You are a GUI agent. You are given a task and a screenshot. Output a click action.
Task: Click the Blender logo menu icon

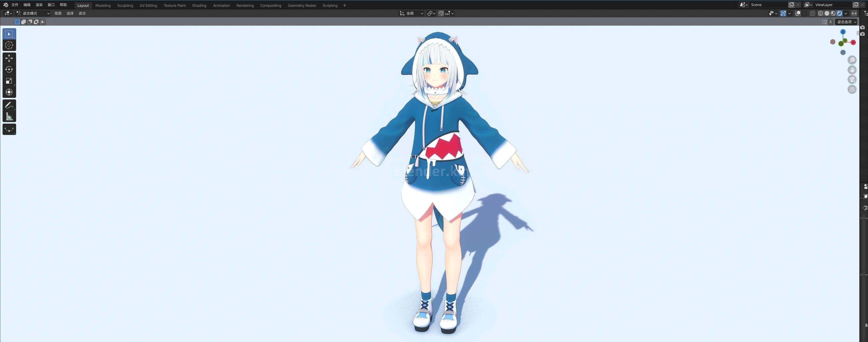pyautogui.click(x=5, y=5)
